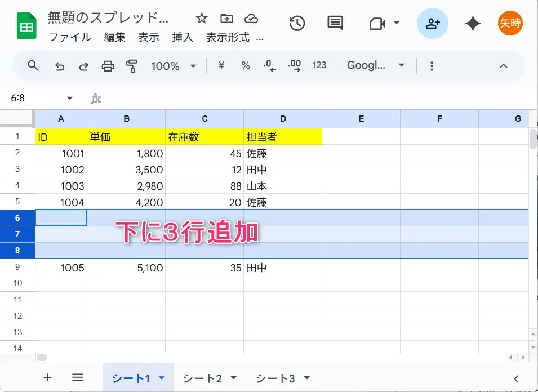Switch to the シート2 tab
Viewport: 538px width, 392px height.
[210, 378]
